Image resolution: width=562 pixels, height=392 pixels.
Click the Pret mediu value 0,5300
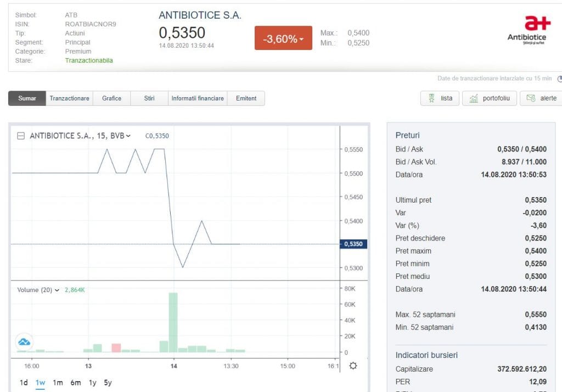(x=536, y=276)
